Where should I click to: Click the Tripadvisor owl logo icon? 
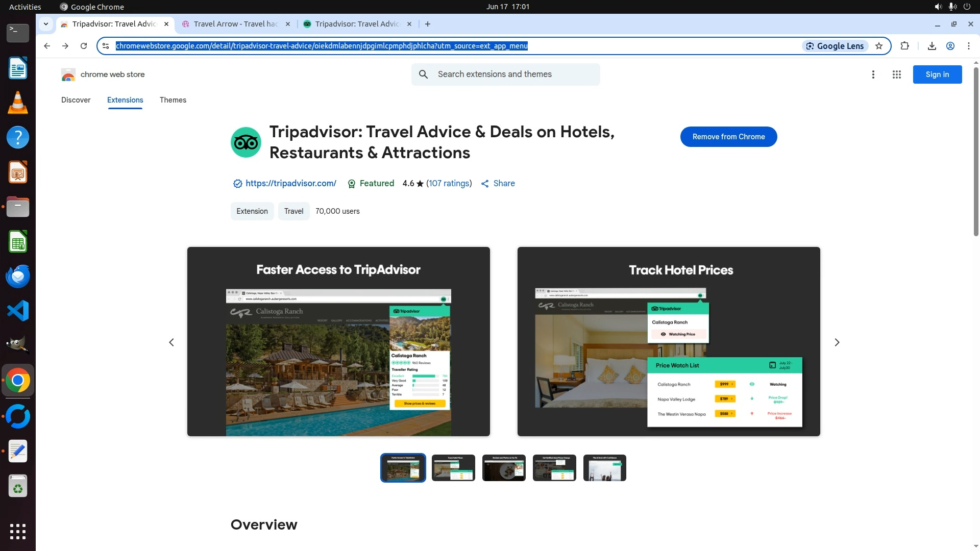coord(246,142)
